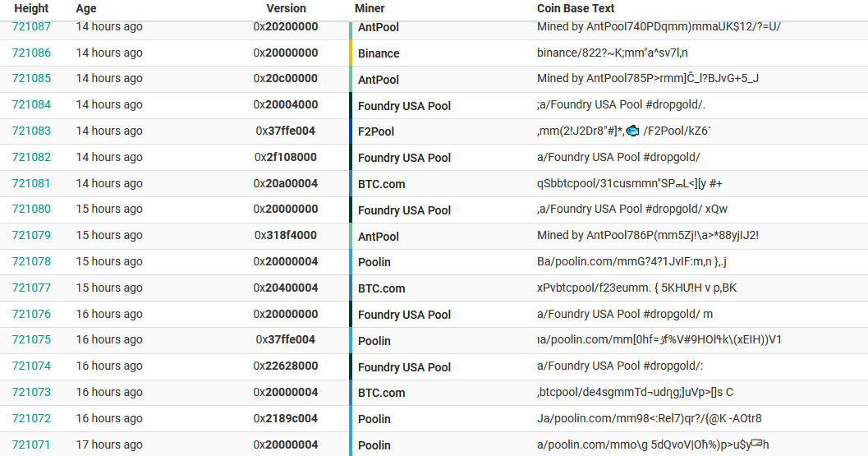This screenshot has height=456, width=868.
Task: Open block height 721072
Action: point(31,418)
